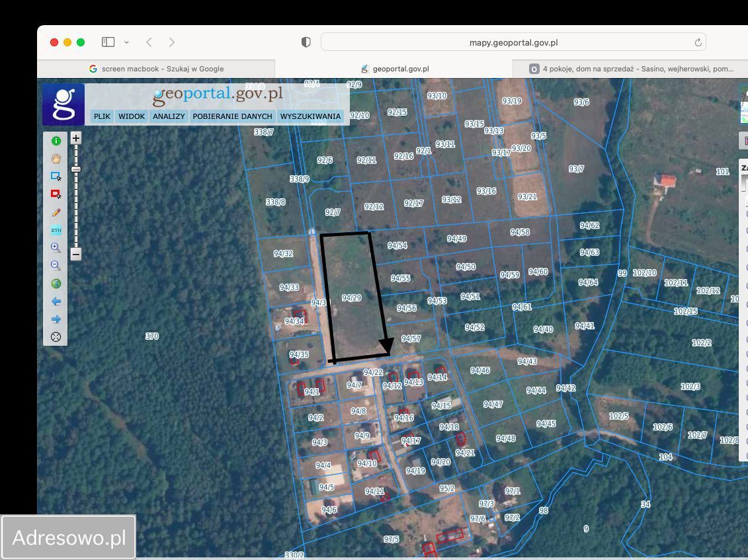748x560 pixels.
Task: Activate the hand pan tool
Action: point(56,159)
